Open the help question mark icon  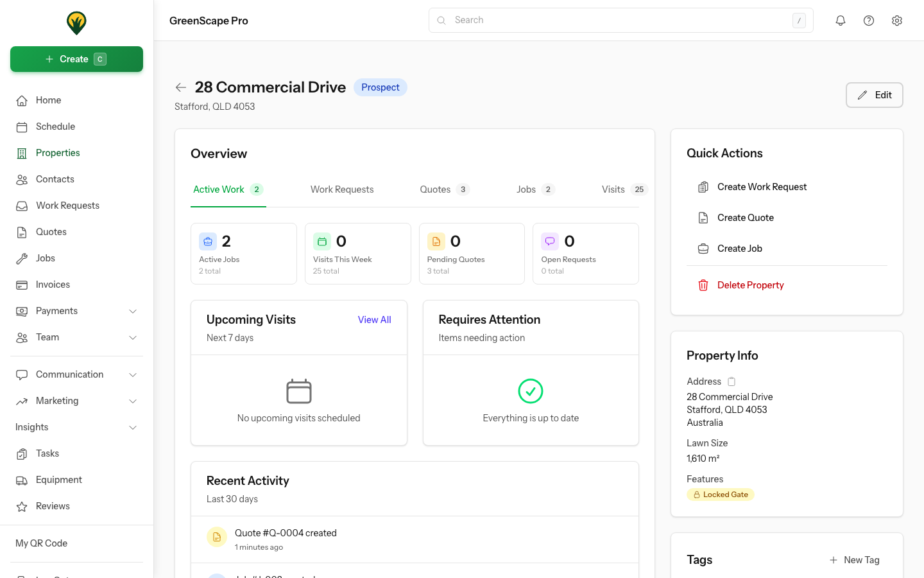point(868,21)
